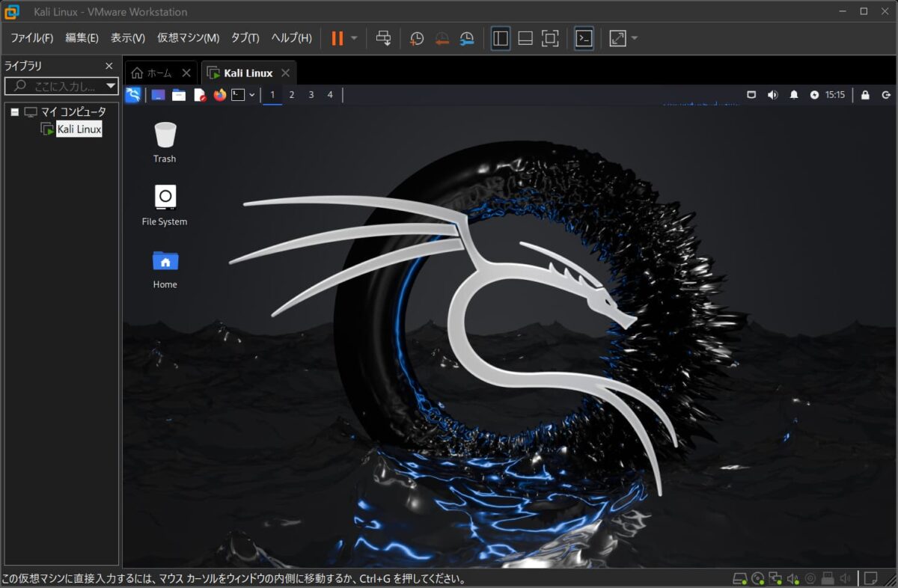Open the Kali file manager icon
Image resolution: width=898 pixels, height=588 pixels.
[179, 94]
